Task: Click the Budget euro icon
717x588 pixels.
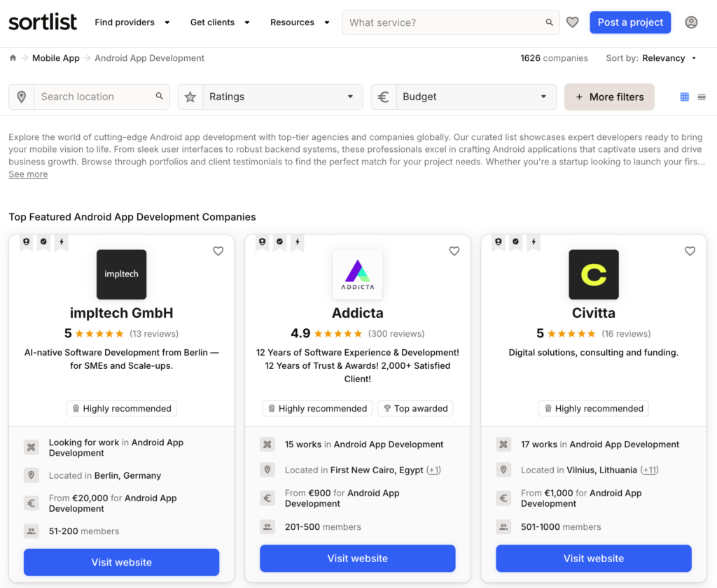Action: click(x=384, y=97)
